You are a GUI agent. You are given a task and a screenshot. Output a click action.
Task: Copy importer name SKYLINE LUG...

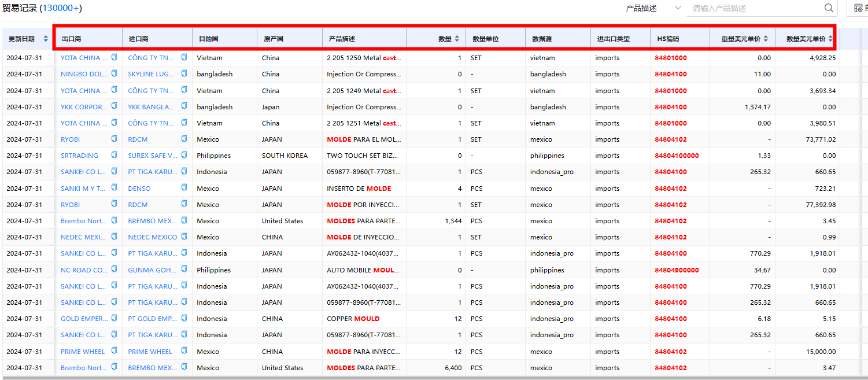pos(184,73)
